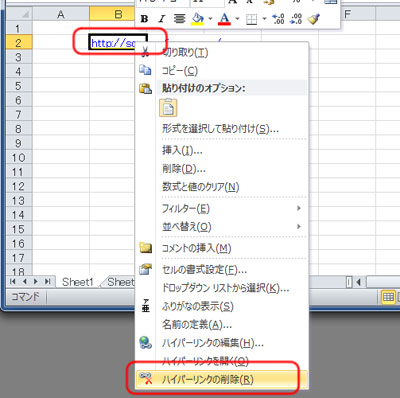Click the cell borders icon
The height and width of the screenshot is (398, 400).
coord(252,19)
